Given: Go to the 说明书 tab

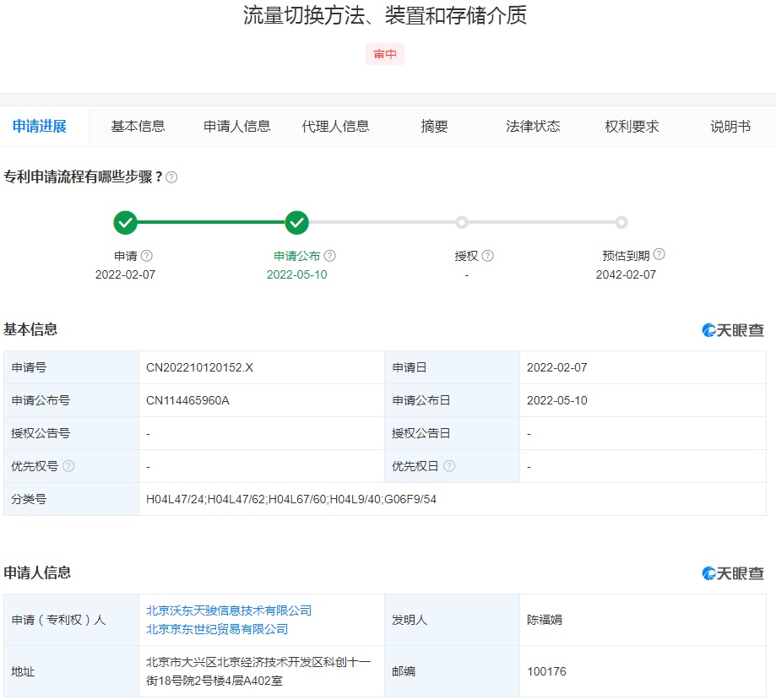Looking at the screenshot, I should 730,127.
